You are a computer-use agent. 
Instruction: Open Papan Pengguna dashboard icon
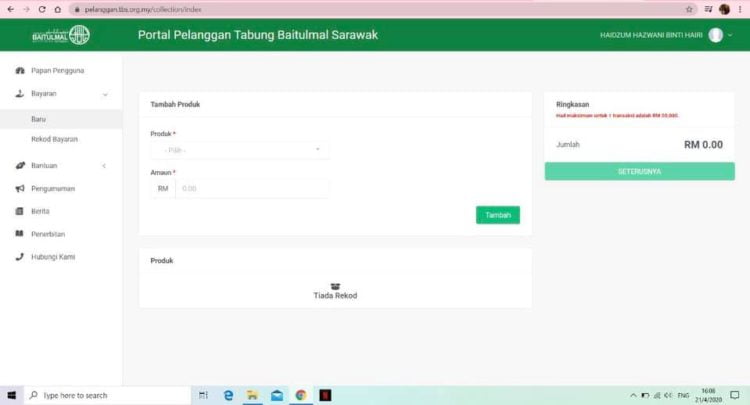(x=20, y=70)
